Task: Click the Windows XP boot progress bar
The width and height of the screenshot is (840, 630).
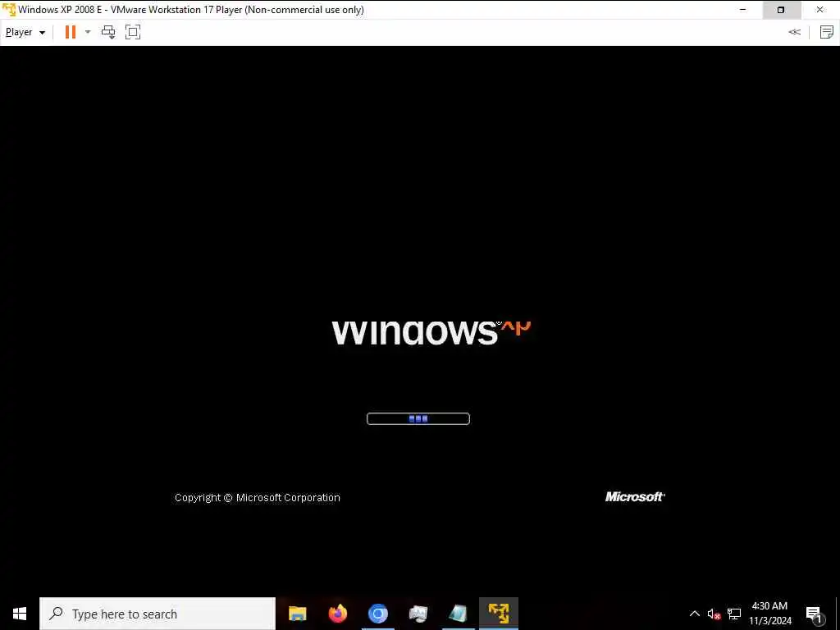Action: click(418, 419)
